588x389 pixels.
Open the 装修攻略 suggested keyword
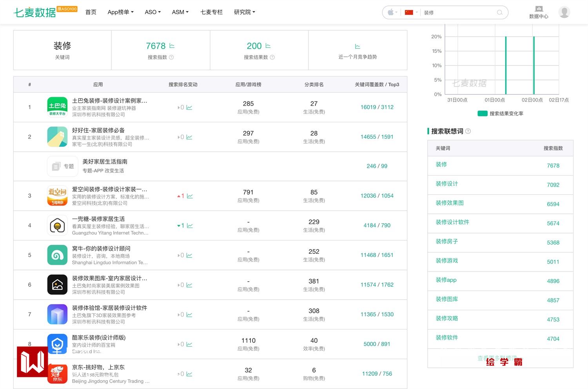pyautogui.click(x=447, y=318)
